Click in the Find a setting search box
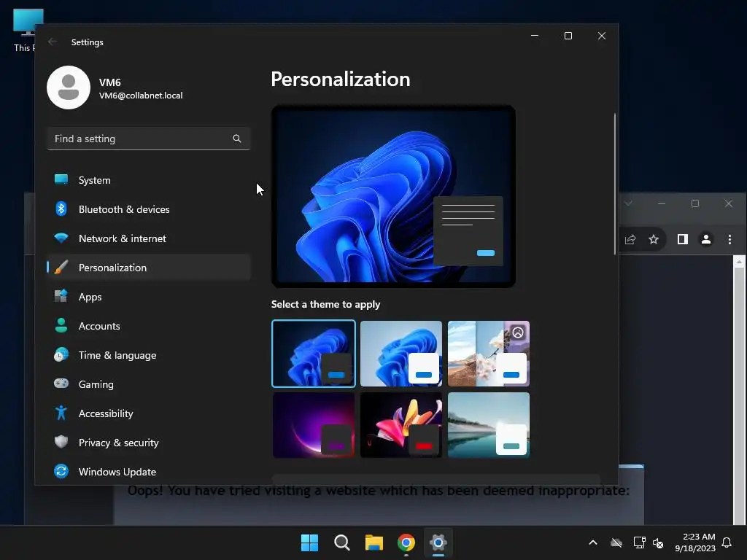This screenshot has width=747, height=560. click(149, 139)
